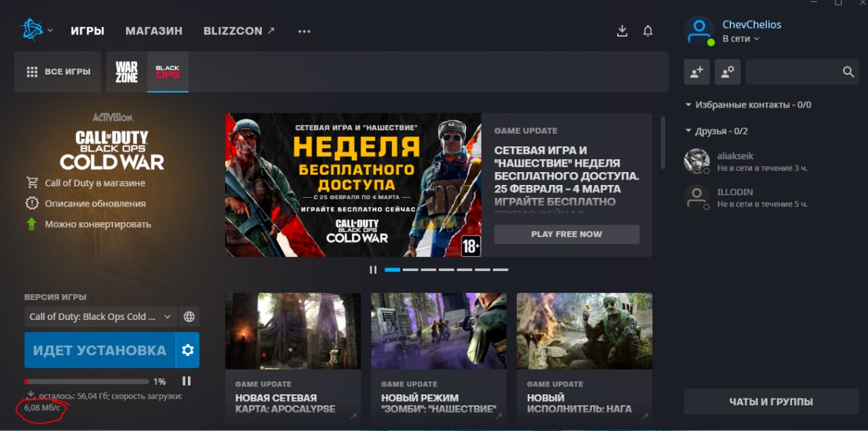Select the Warzone game icon
Image resolution: width=868 pixels, height=431 pixels.
127,72
